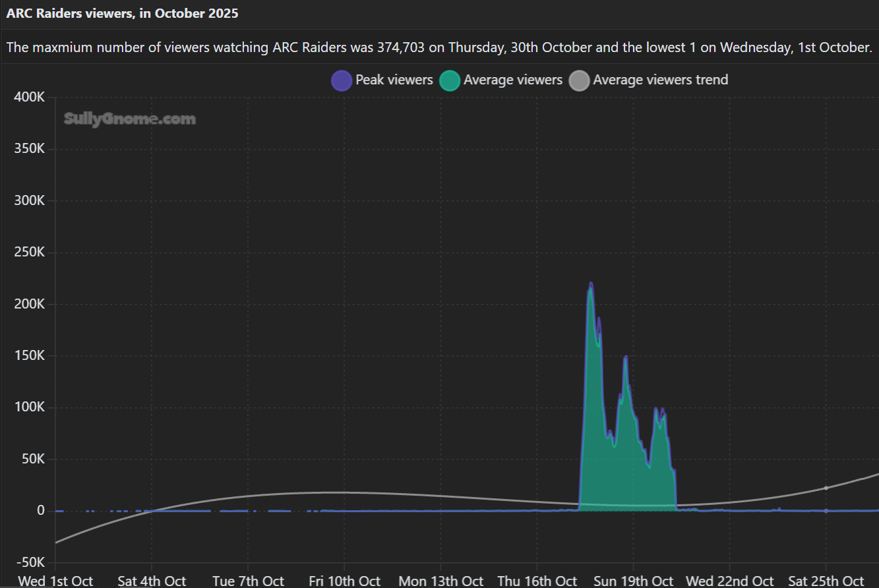Click the Wed 22nd Oct axis label

click(729, 581)
